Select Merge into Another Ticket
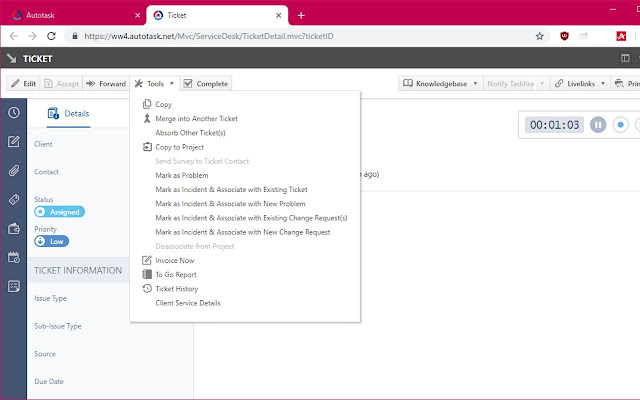Viewport: 640px width, 400px height. pyautogui.click(x=196, y=119)
